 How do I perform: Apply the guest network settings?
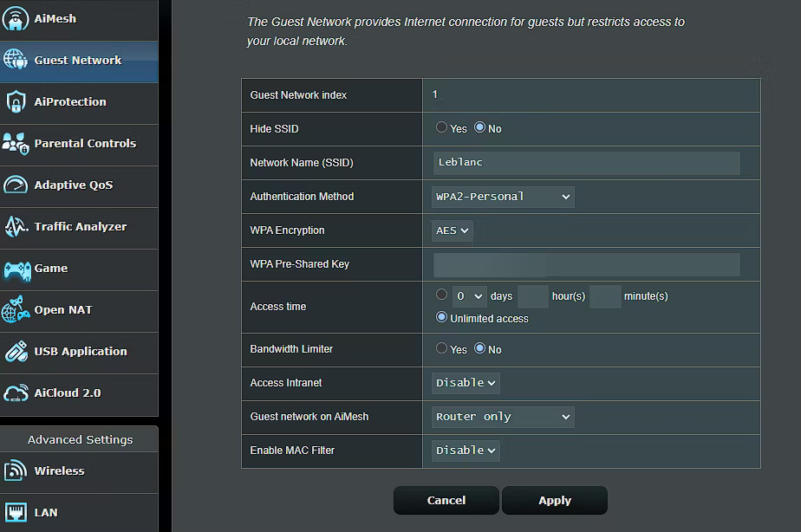(x=554, y=500)
